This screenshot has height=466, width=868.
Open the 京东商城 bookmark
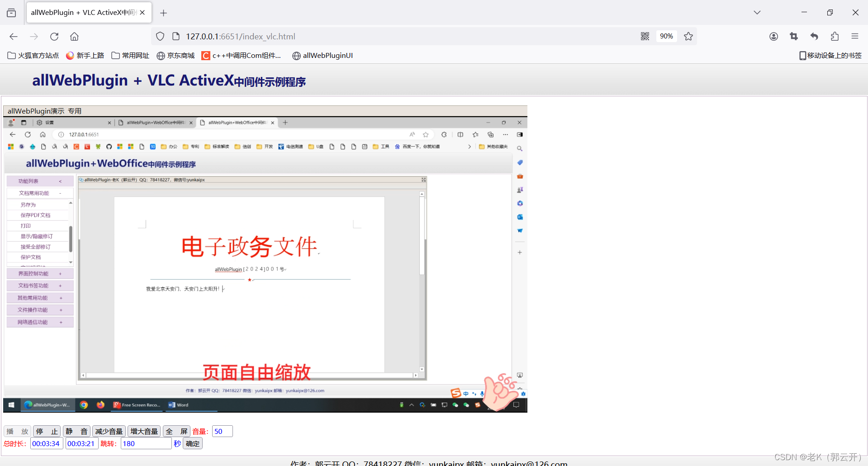(x=175, y=56)
